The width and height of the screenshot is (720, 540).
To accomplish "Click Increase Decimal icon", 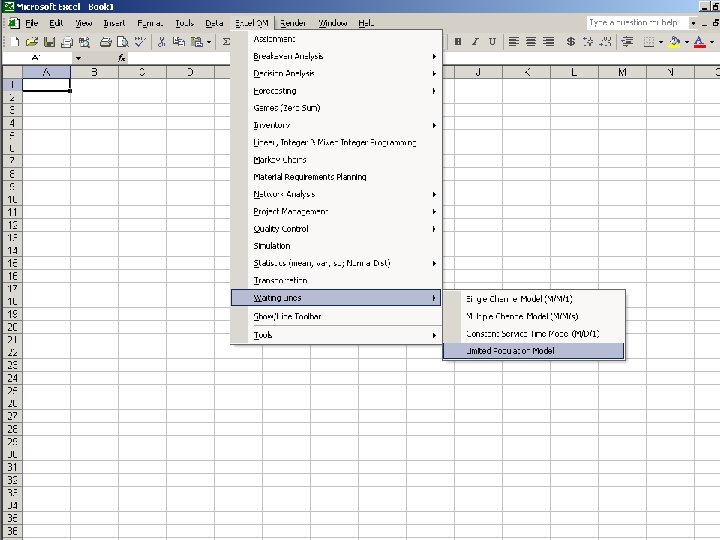I will tap(588, 42).
